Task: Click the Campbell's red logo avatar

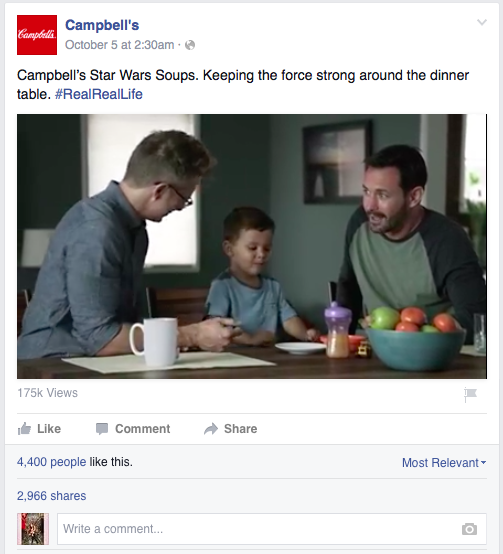Action: [37, 35]
